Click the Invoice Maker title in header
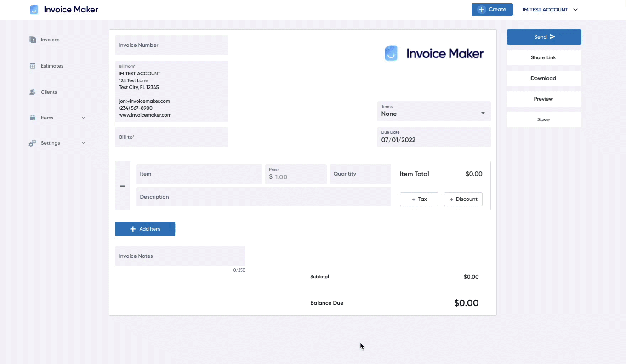626x364 pixels. point(71,10)
